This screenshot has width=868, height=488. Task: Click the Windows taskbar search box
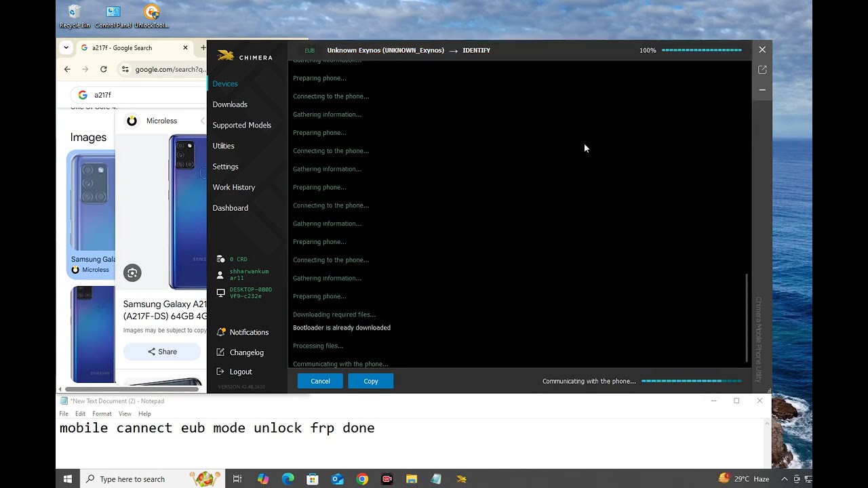[153, 479]
